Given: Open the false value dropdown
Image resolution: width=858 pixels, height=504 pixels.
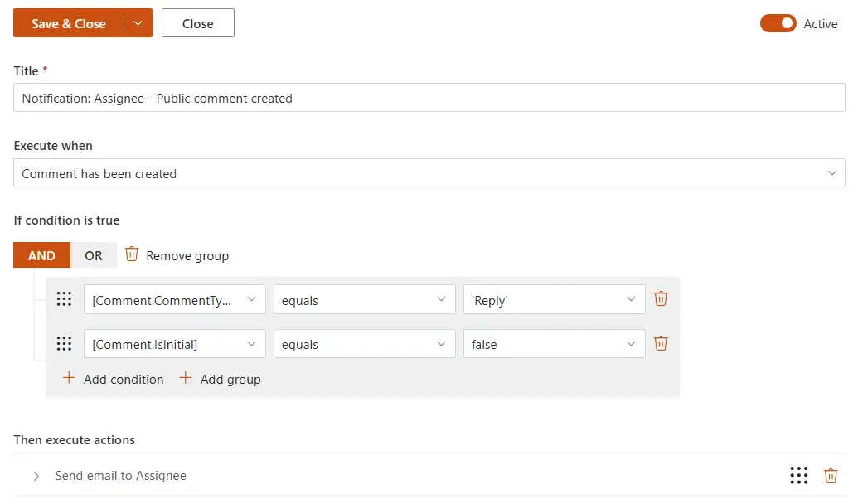Looking at the screenshot, I should (555, 344).
